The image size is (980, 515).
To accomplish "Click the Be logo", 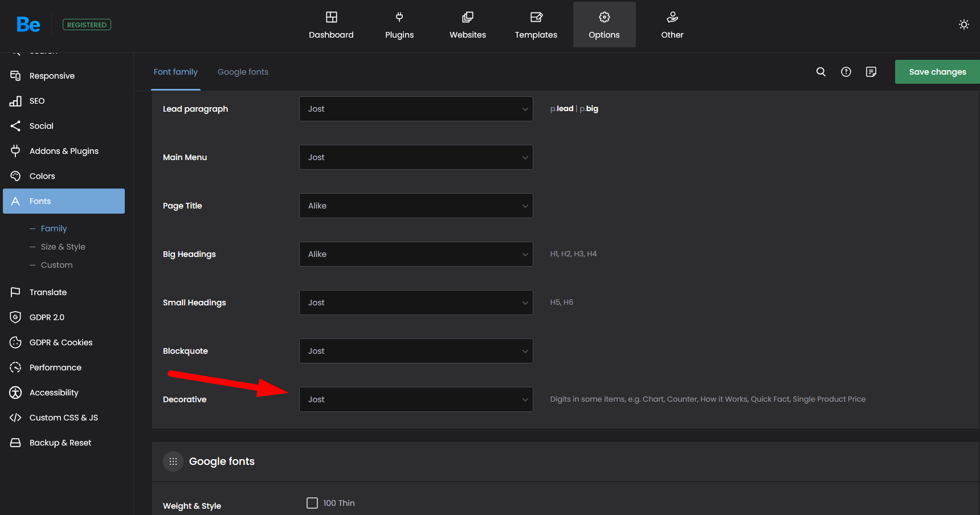I will (28, 24).
